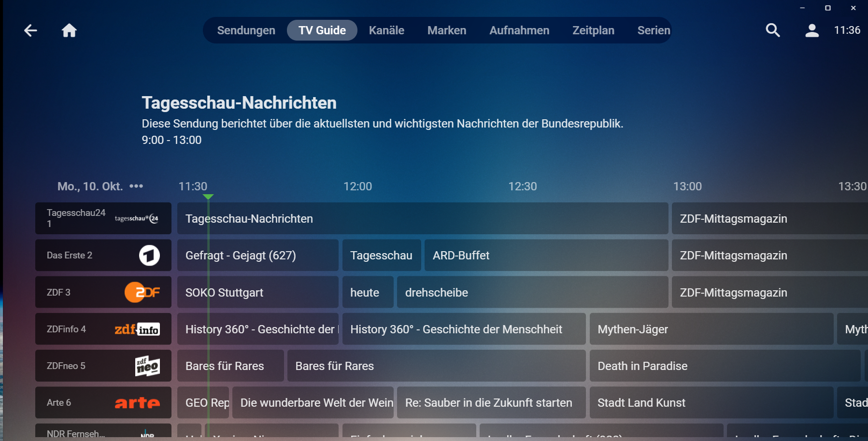Select the NDR Fernsehen channel row
868x441 pixels.
pos(103,431)
